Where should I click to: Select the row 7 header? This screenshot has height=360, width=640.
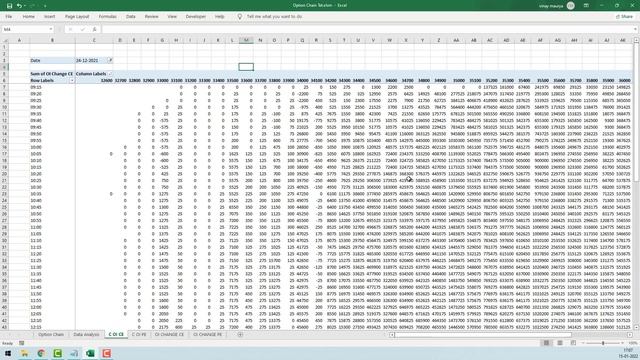tap(4, 87)
